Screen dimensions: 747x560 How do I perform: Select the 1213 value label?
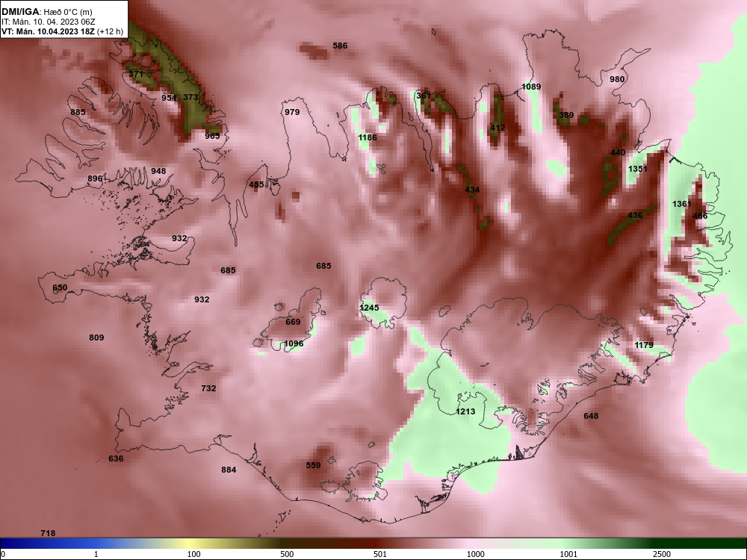tap(465, 411)
